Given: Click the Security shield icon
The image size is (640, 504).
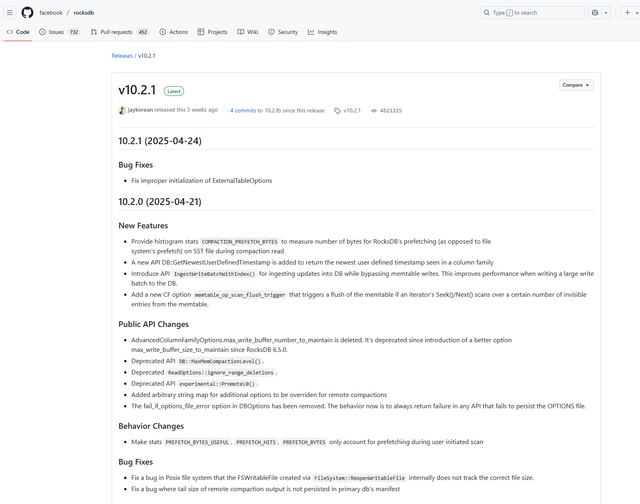Looking at the screenshot, I should coord(271,32).
